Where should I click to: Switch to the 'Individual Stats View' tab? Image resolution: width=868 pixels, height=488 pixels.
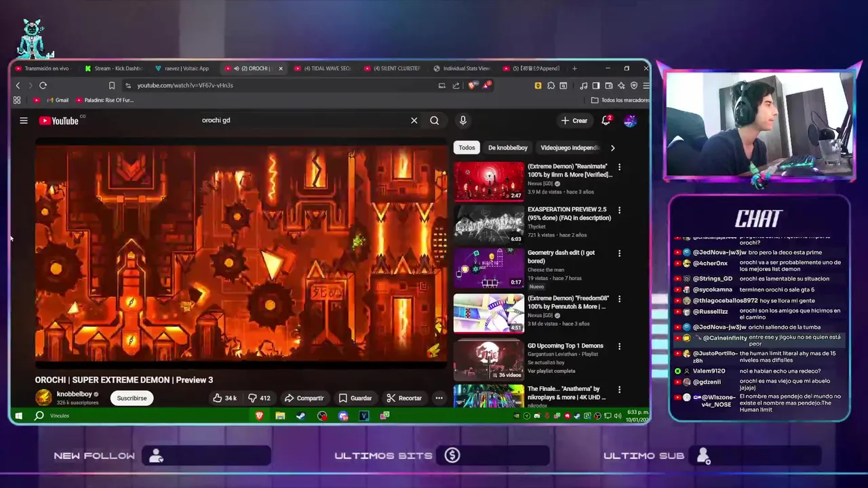(x=462, y=68)
